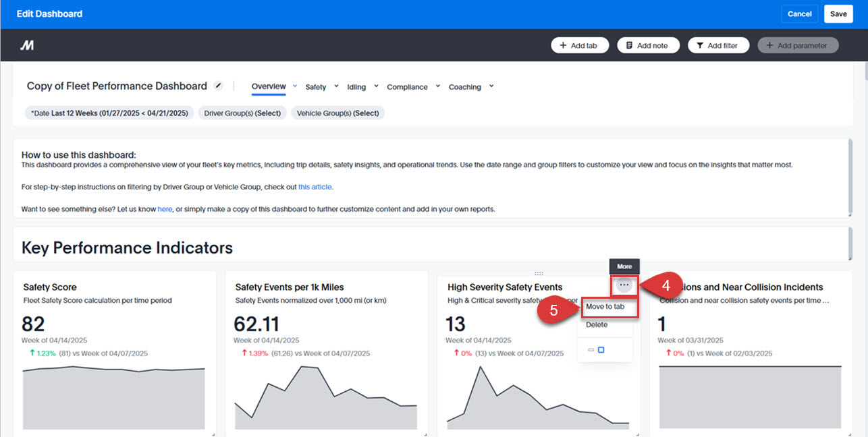Choose Move to tab from card menu
Image resolution: width=868 pixels, height=437 pixels.
(605, 306)
